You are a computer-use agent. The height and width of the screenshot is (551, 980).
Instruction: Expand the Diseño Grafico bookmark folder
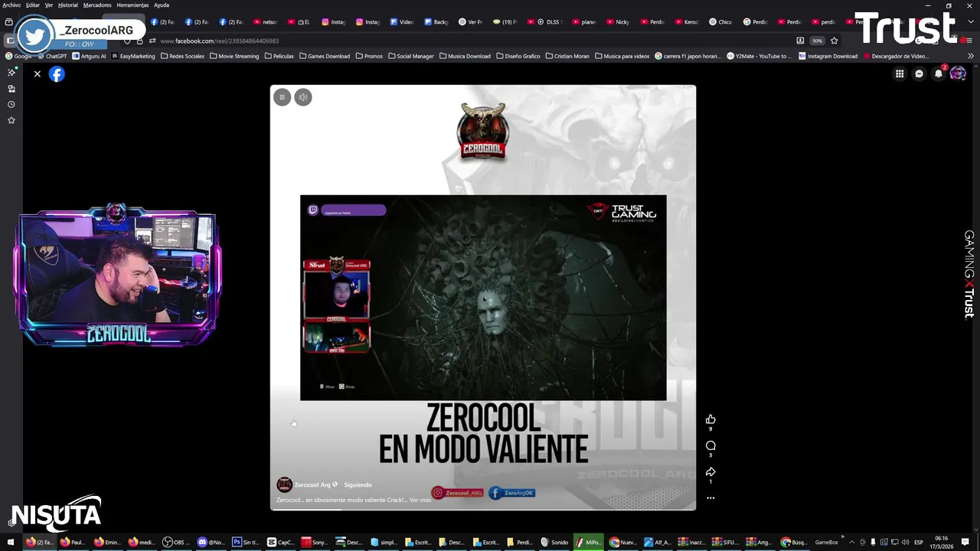pos(518,56)
